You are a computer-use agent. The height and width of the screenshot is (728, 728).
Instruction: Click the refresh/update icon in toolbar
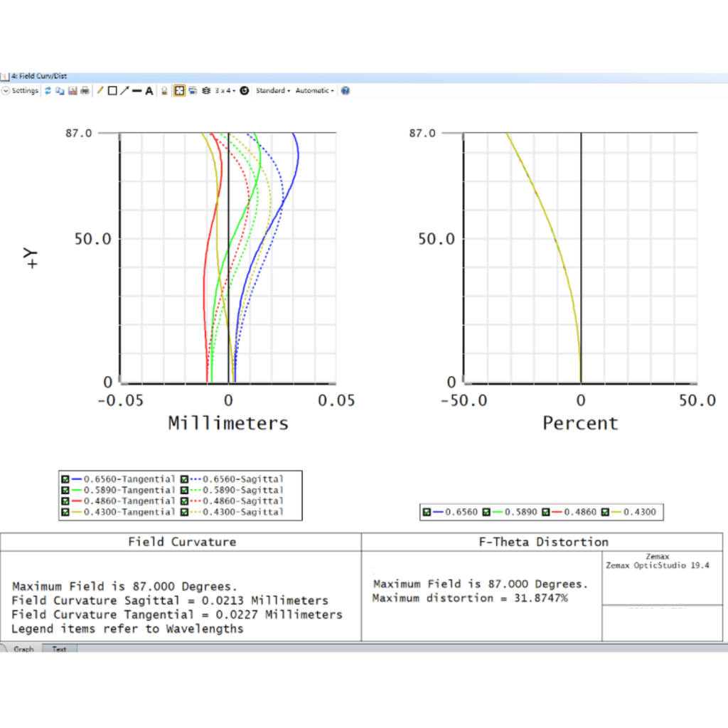48,91
